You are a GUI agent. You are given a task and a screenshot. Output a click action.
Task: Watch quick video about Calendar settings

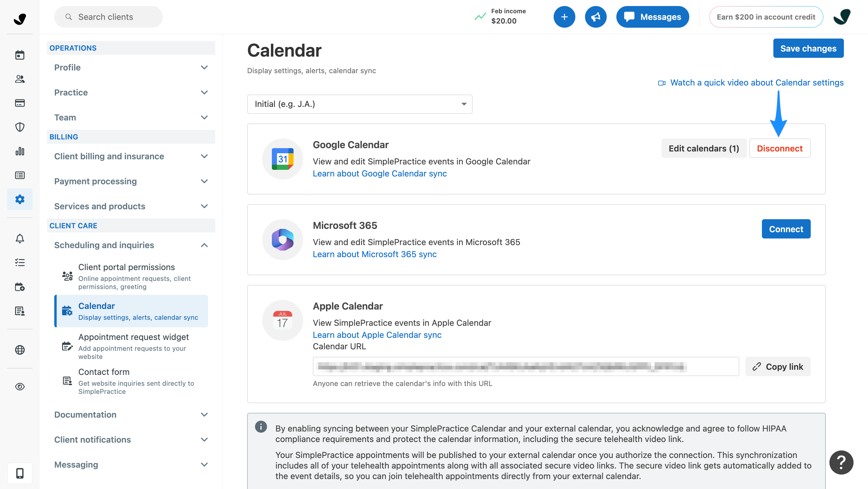(x=751, y=83)
